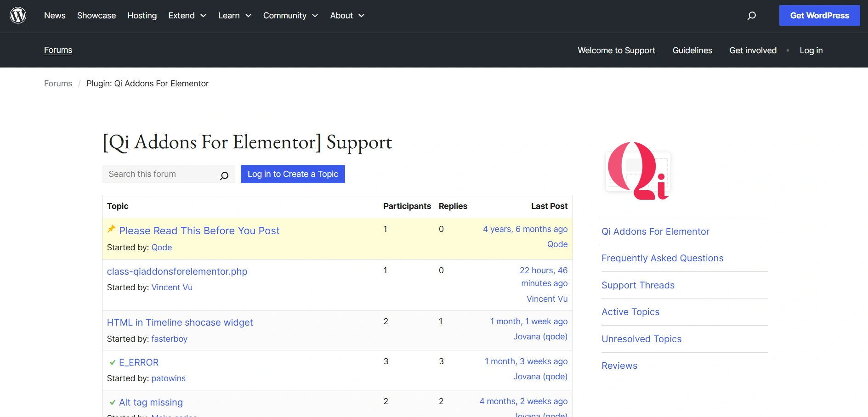Click the Last Post column header
Screen dimensions: 868x417
(549, 206)
